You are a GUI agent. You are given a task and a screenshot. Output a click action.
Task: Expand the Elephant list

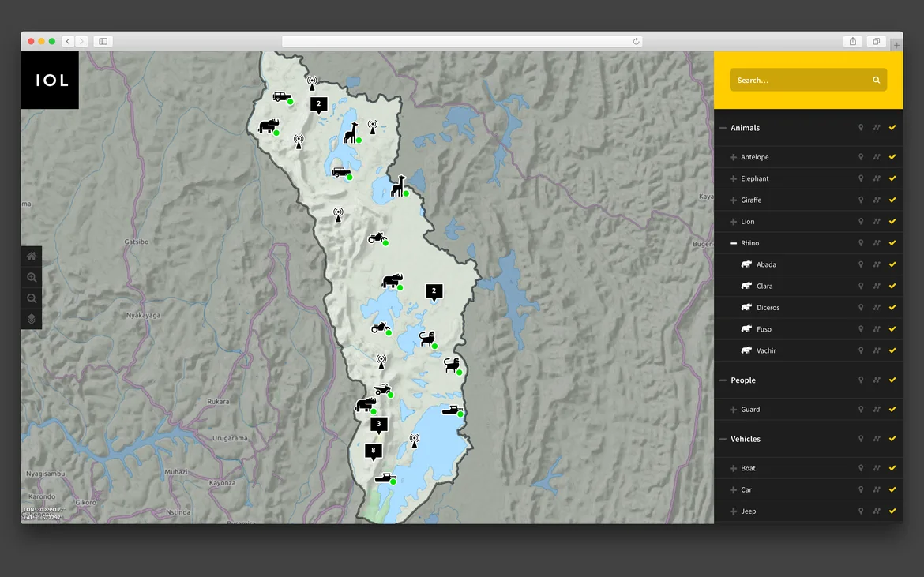pos(733,178)
